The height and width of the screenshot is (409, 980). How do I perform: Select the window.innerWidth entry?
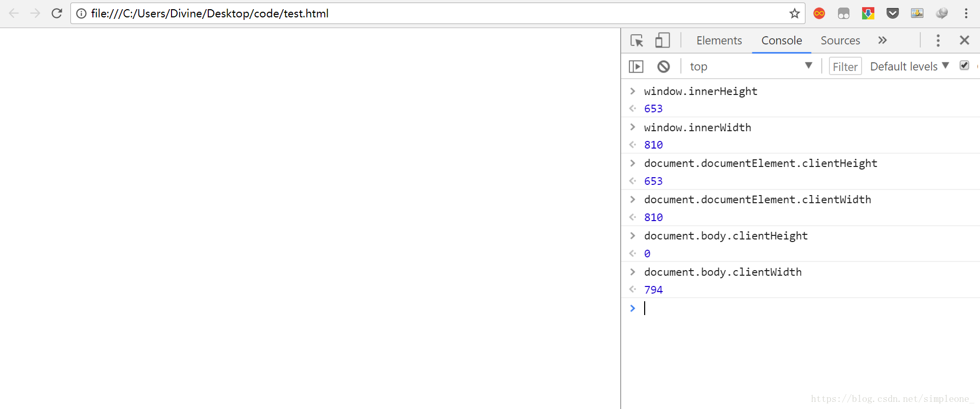click(697, 128)
